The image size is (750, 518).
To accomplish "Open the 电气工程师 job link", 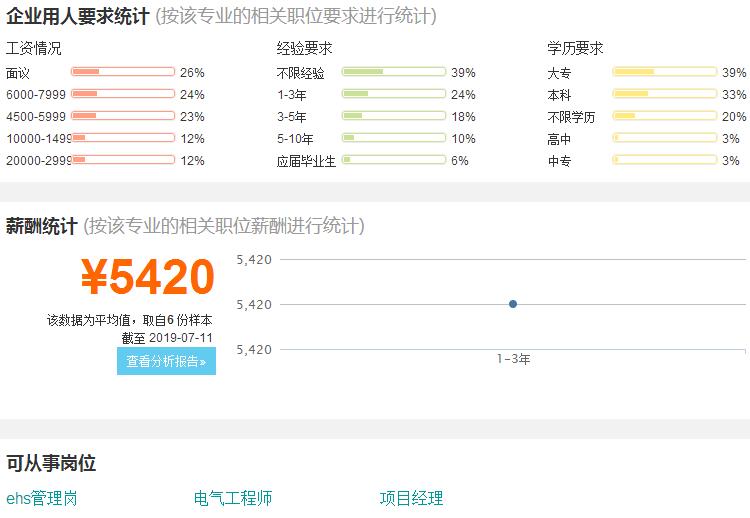I will (x=233, y=498).
